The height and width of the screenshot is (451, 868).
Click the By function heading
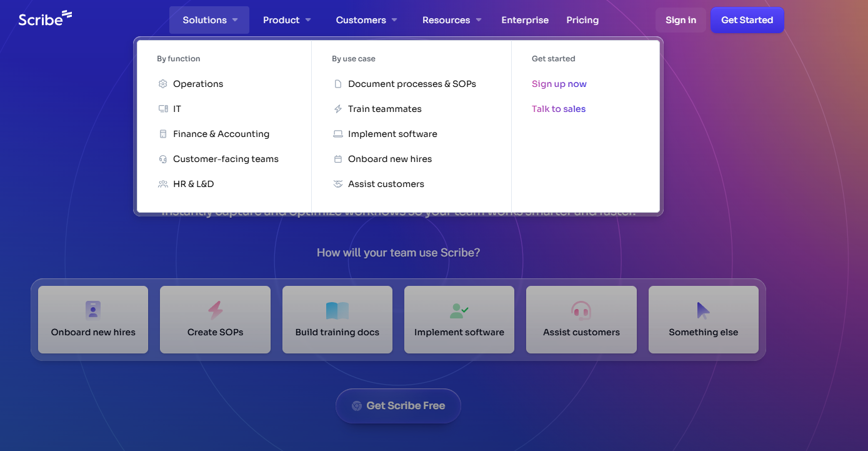pos(179,59)
